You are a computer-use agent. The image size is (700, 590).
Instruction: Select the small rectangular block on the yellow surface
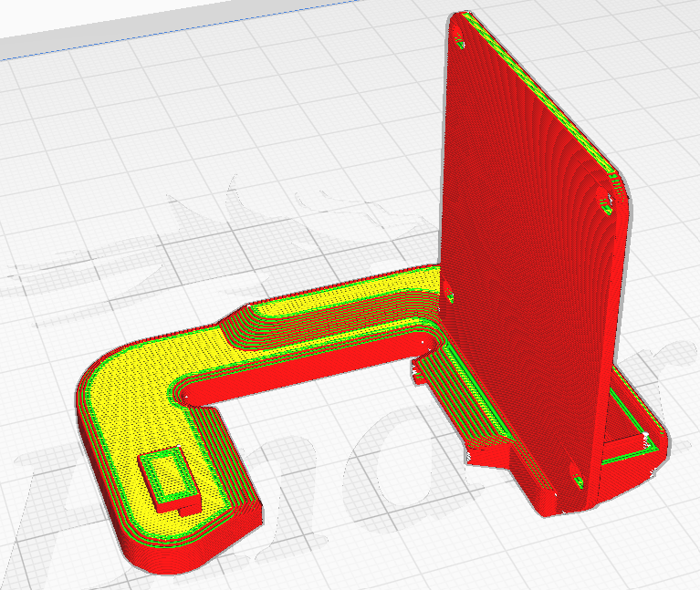[169, 480]
